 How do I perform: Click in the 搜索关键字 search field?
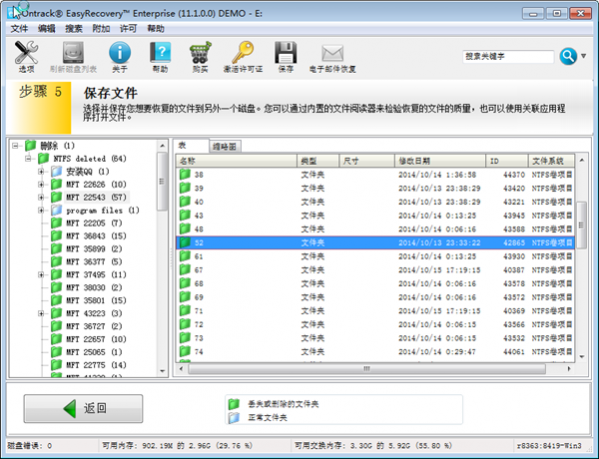point(508,57)
